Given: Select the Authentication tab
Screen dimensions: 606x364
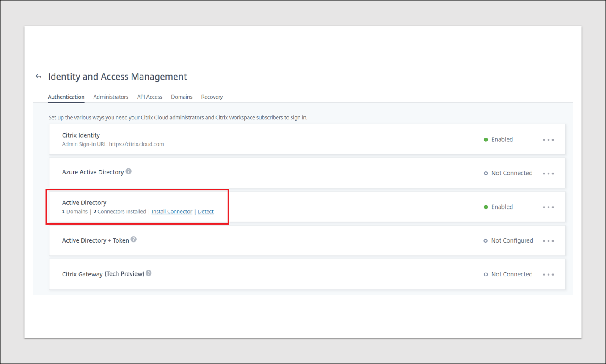Looking at the screenshot, I should pos(66,97).
